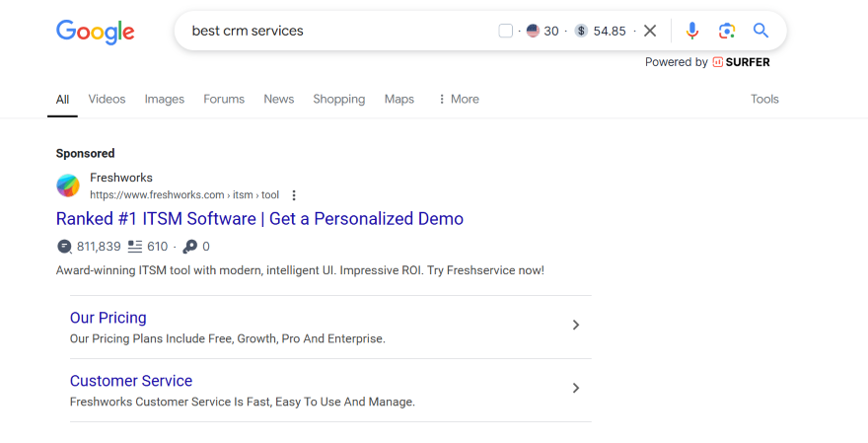Open the ad's three-dot options menu
Image resolution: width=868 pixels, height=443 pixels.
click(x=294, y=195)
